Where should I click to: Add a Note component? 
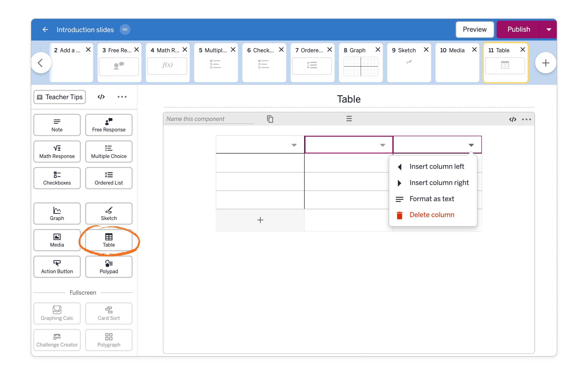click(57, 125)
